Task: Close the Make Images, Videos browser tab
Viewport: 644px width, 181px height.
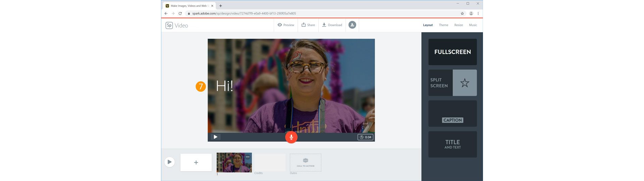Action: 212,6
